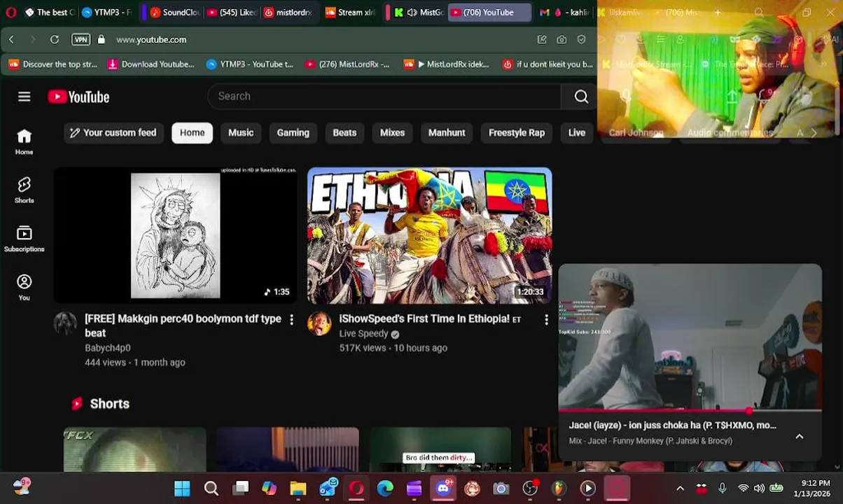Toggle the VPN badge in address bar

(x=81, y=40)
